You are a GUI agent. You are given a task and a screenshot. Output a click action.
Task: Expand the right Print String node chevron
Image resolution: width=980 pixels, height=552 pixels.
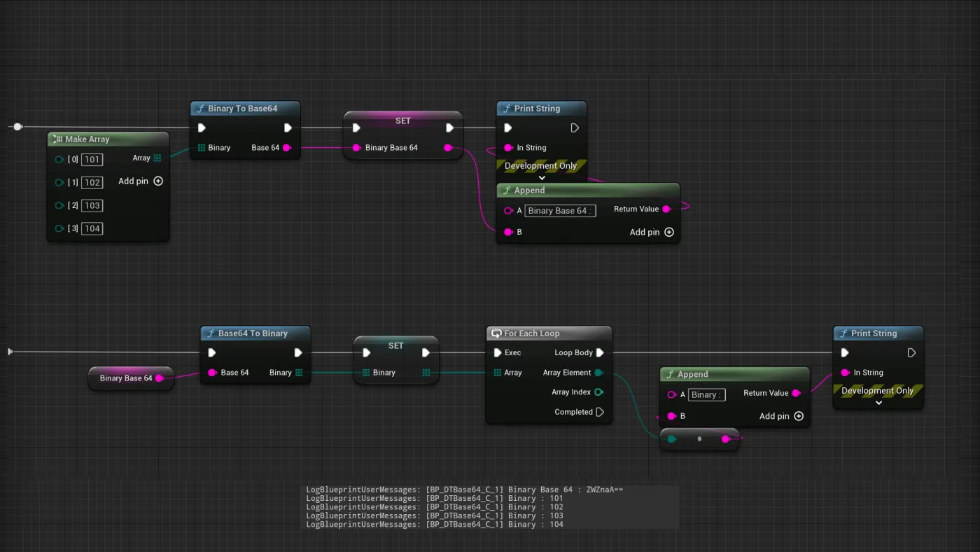[878, 403]
